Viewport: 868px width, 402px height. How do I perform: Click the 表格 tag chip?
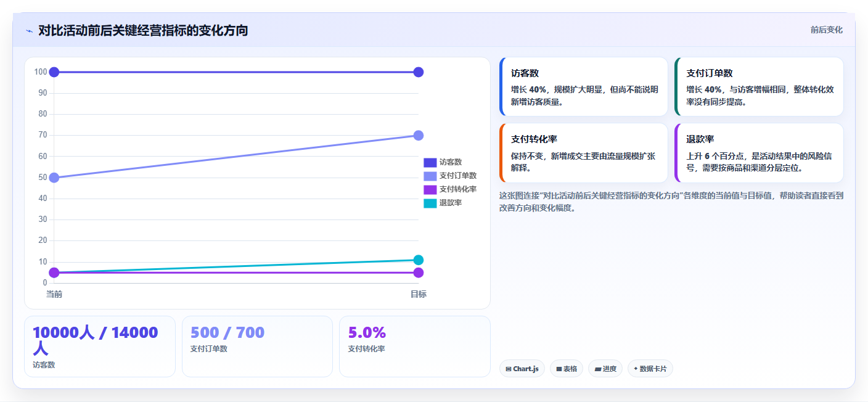(567, 369)
